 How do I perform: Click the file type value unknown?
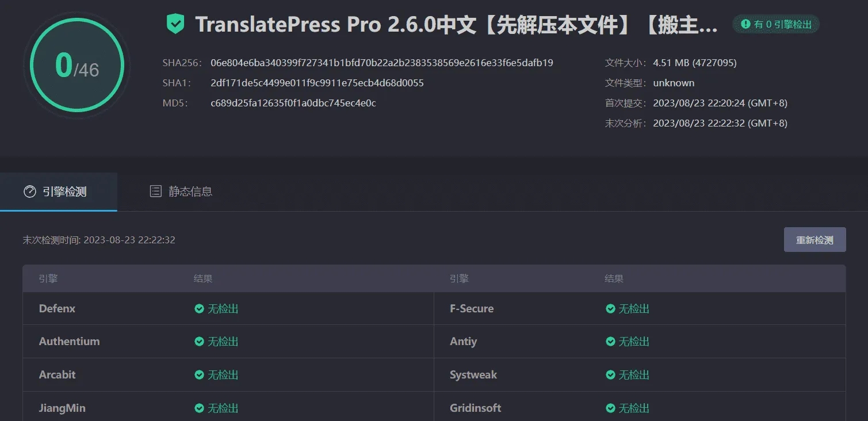coord(674,83)
